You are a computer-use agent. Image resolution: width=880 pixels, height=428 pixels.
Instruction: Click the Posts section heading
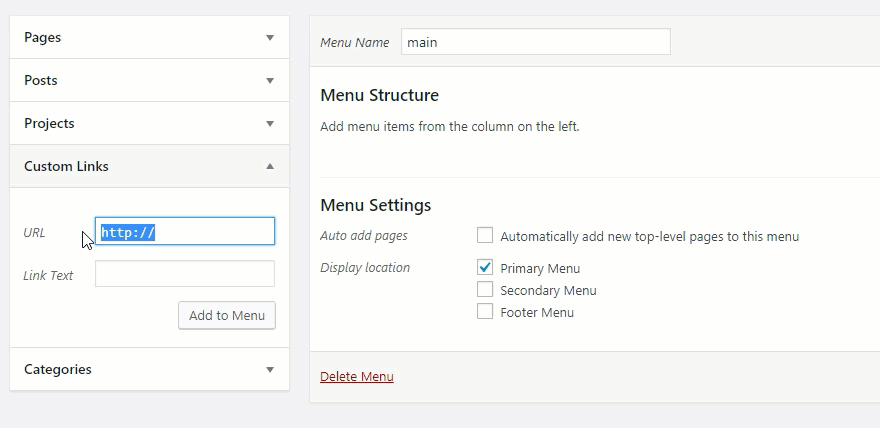coord(41,81)
